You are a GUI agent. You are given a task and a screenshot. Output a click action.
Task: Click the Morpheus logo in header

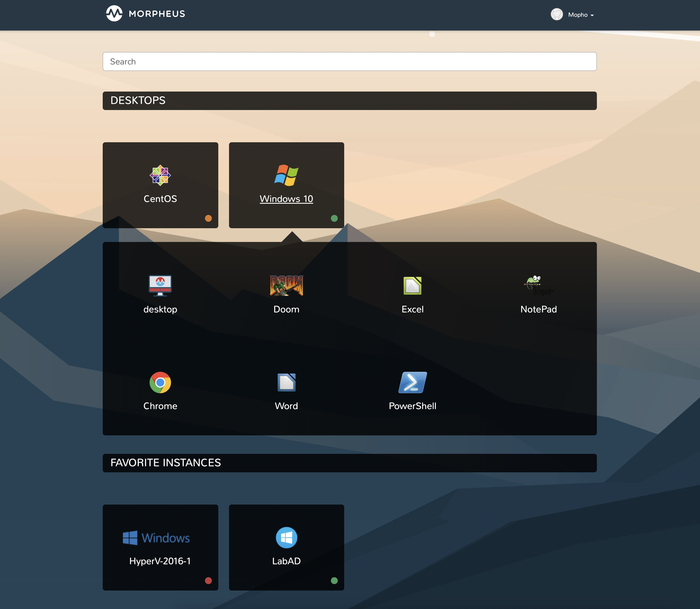(145, 14)
